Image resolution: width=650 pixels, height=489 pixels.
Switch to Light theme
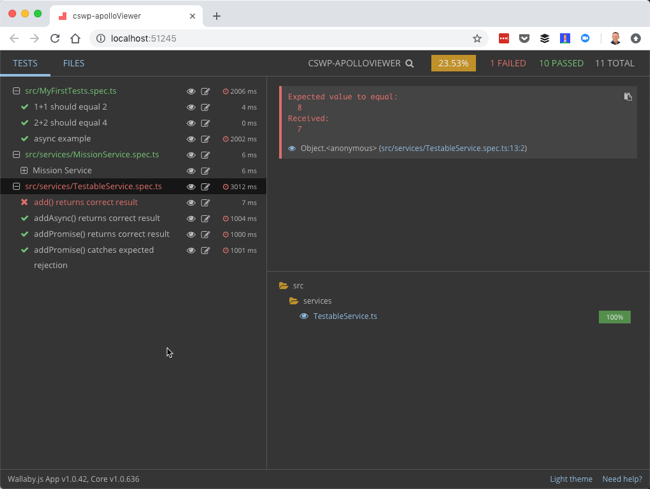(x=571, y=479)
